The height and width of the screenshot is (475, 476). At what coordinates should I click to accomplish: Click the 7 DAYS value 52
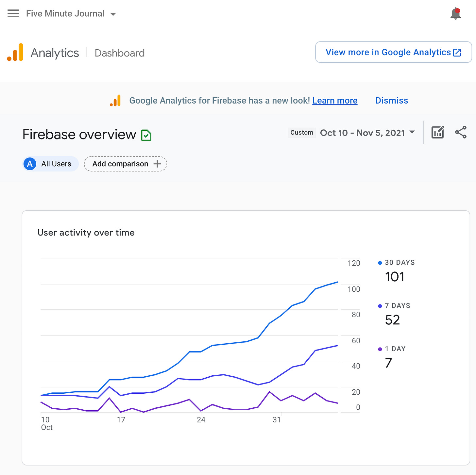click(x=393, y=320)
